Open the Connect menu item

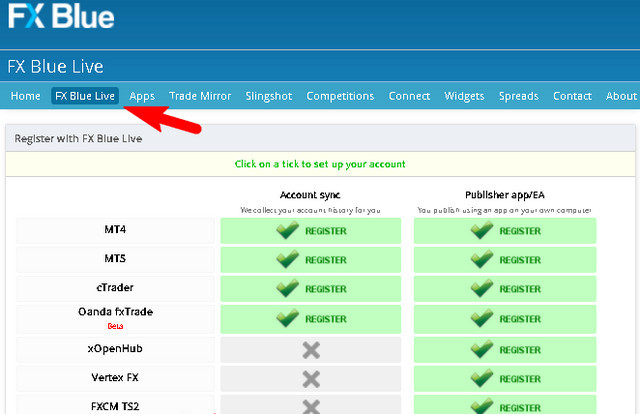click(409, 96)
